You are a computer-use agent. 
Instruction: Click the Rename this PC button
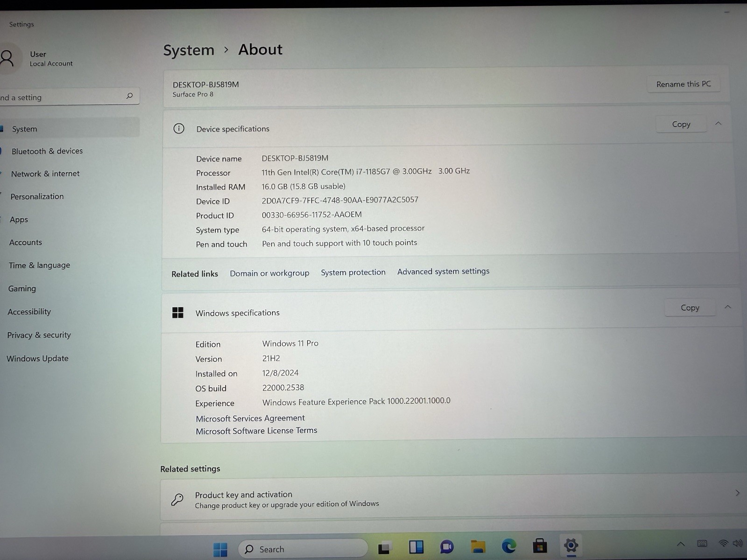[x=684, y=84]
